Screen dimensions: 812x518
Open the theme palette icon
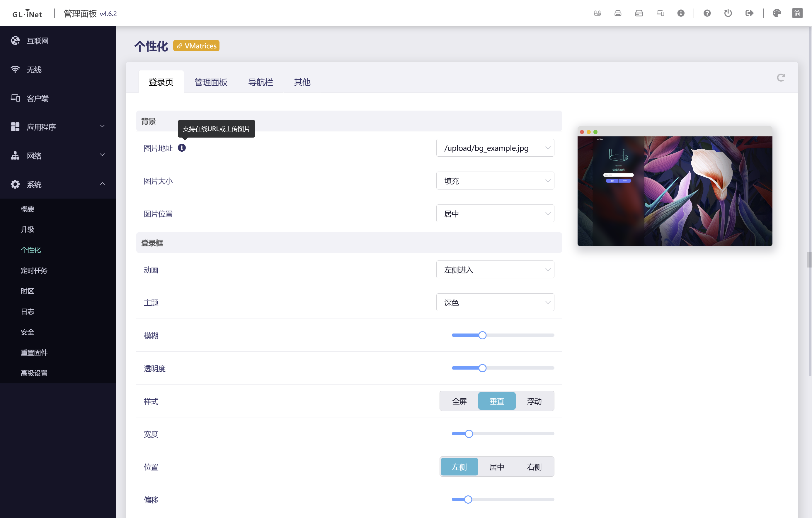coord(777,13)
